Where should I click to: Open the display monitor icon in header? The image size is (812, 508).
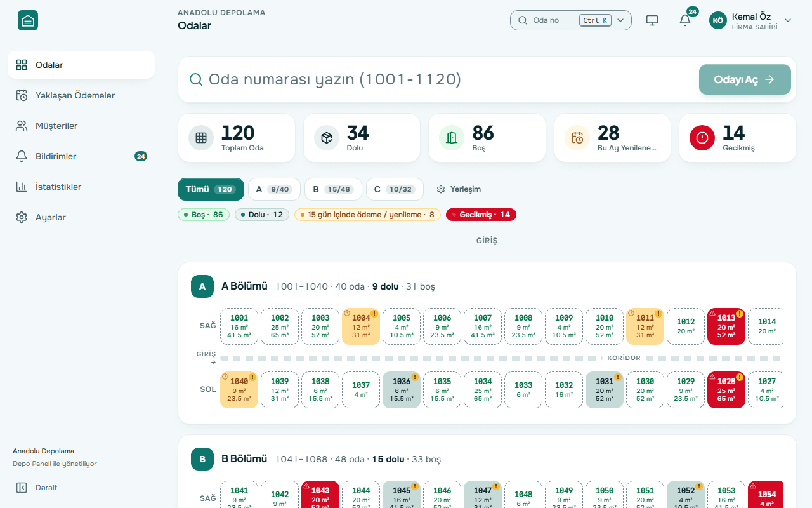tap(652, 20)
